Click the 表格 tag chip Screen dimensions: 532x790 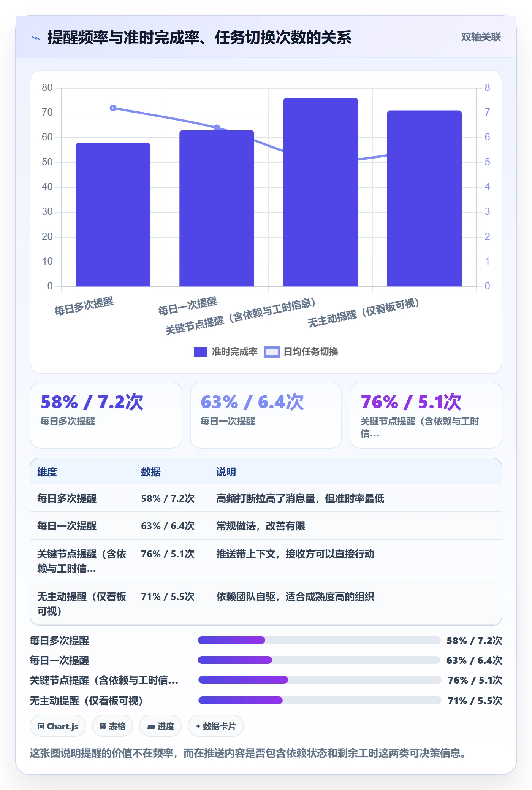[112, 726]
